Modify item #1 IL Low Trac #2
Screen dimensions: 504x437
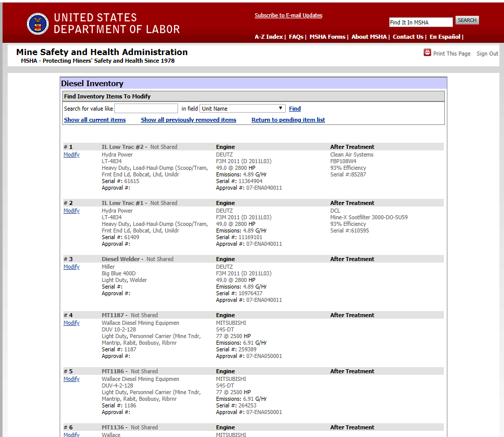[71, 155]
